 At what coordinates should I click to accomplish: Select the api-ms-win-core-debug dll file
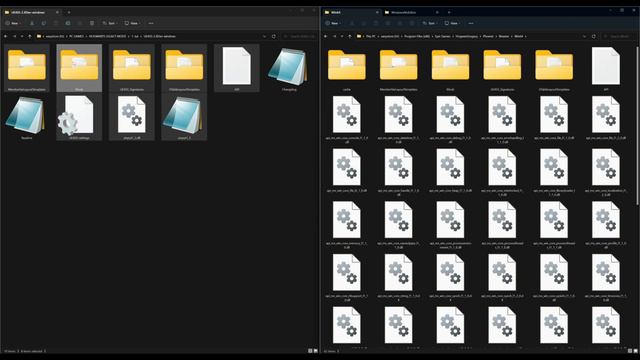pyautogui.click(x=450, y=119)
